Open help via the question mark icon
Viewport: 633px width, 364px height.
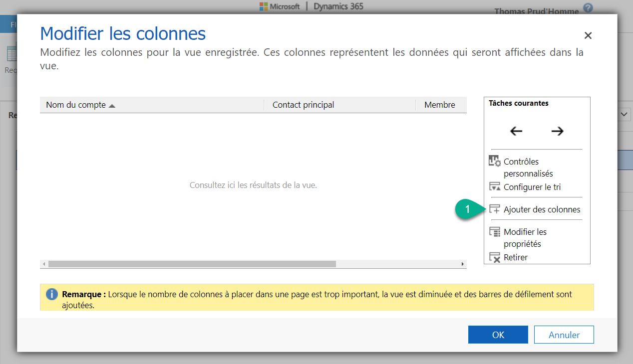click(x=588, y=8)
